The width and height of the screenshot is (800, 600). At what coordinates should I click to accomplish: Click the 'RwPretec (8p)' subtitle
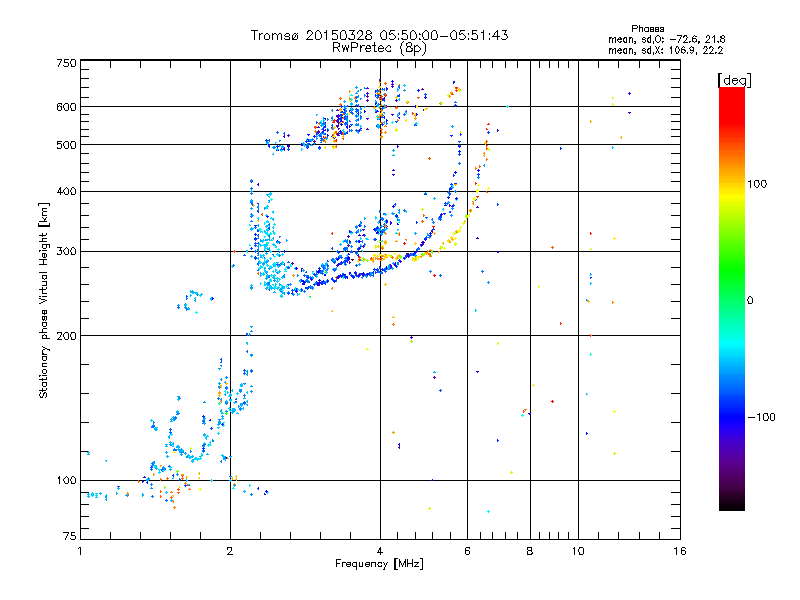coord(379,48)
